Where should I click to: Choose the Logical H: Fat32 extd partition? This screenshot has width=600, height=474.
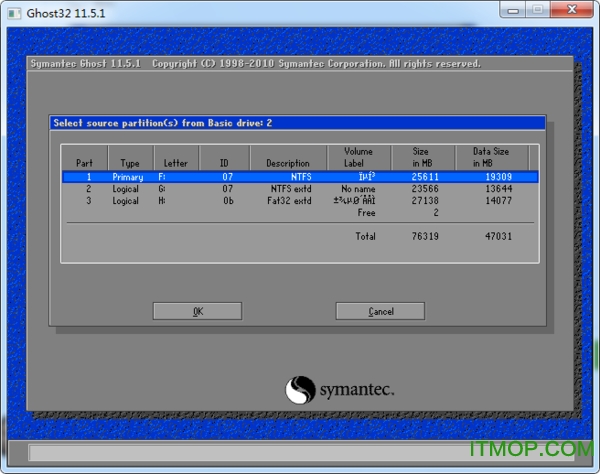click(x=300, y=200)
